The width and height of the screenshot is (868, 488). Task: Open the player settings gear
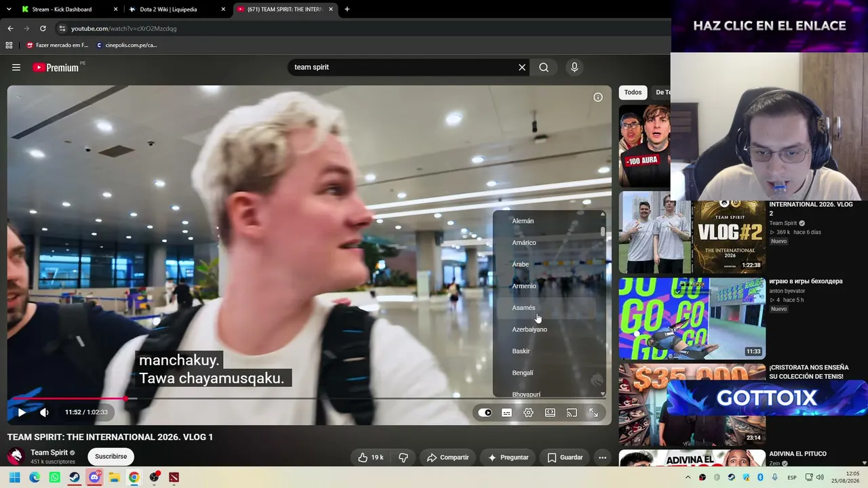click(528, 412)
